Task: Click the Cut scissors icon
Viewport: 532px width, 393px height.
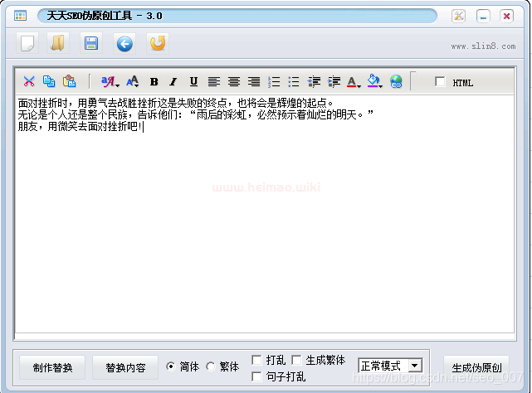Action: tap(29, 81)
